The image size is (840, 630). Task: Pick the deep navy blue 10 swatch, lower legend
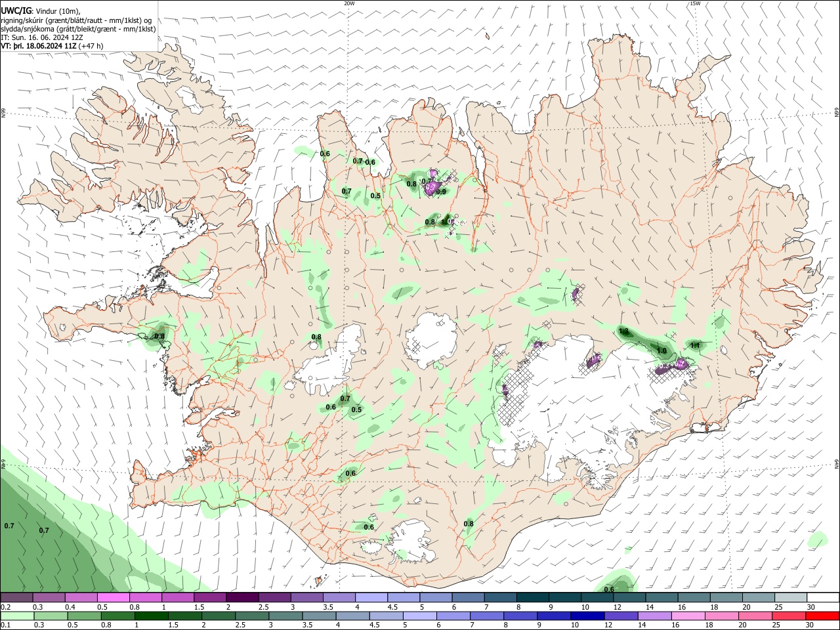point(587,616)
